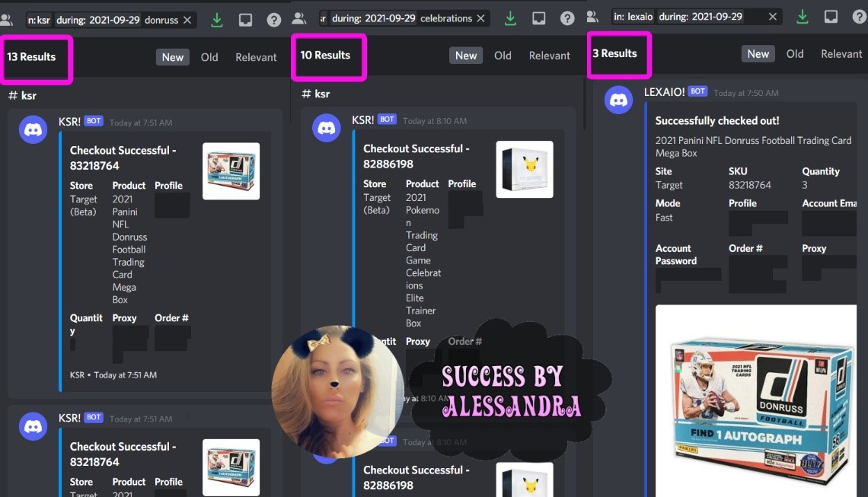Image resolution: width=868 pixels, height=497 pixels.
Task: Open large Donruss Football box image attachment
Action: coord(756,400)
